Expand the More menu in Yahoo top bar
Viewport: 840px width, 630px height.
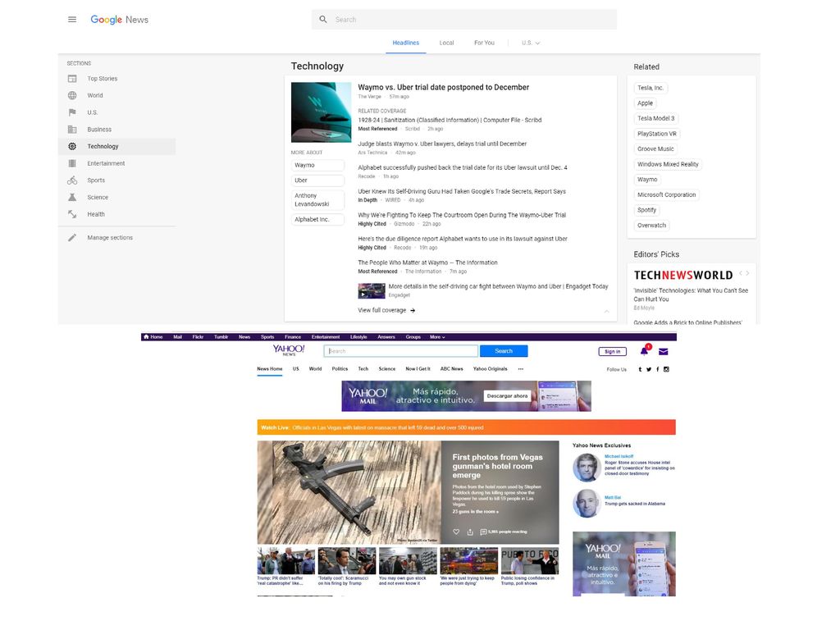437,337
